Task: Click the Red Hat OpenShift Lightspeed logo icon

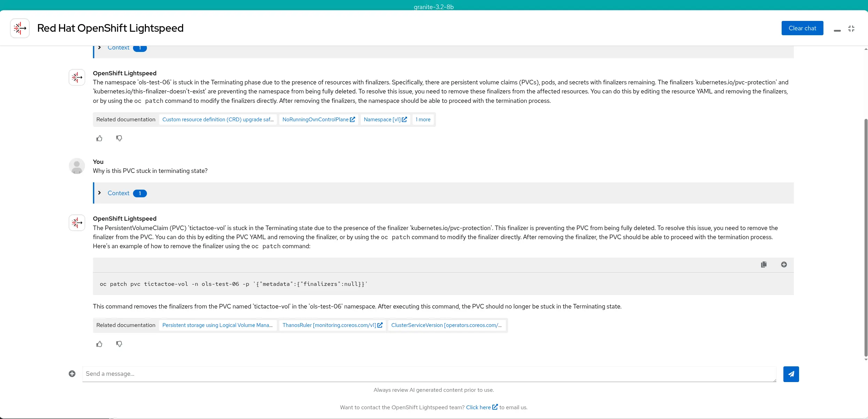Action: pos(20,28)
